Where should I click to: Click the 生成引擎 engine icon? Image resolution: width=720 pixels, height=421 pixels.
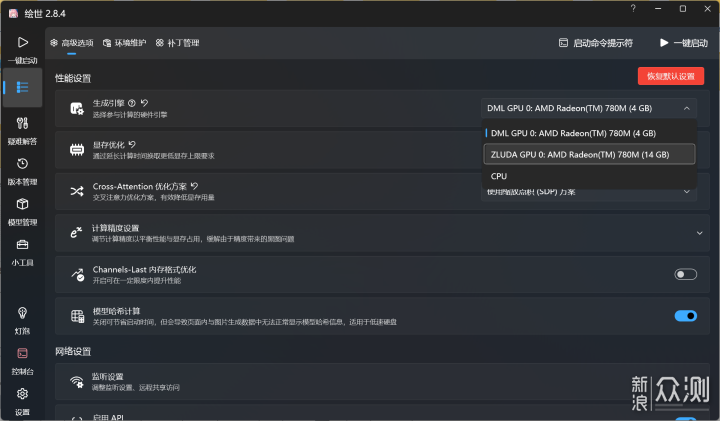[x=77, y=108]
